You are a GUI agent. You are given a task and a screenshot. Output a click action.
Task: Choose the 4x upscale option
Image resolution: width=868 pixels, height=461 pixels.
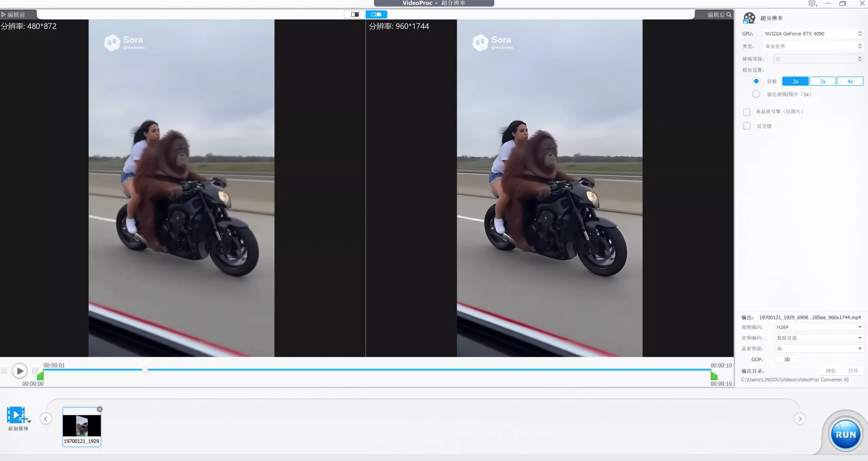click(x=850, y=81)
